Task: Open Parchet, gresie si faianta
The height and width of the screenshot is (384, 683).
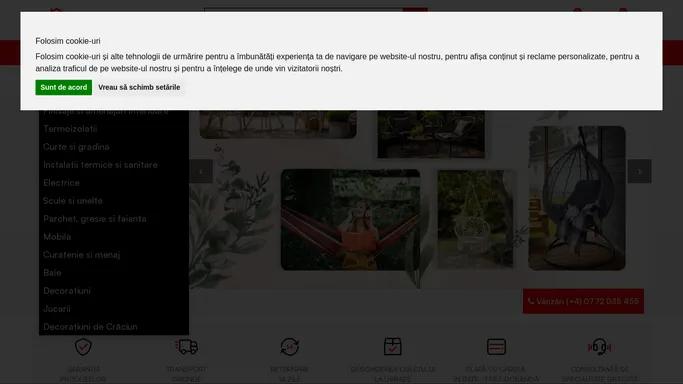Action: coord(95,219)
